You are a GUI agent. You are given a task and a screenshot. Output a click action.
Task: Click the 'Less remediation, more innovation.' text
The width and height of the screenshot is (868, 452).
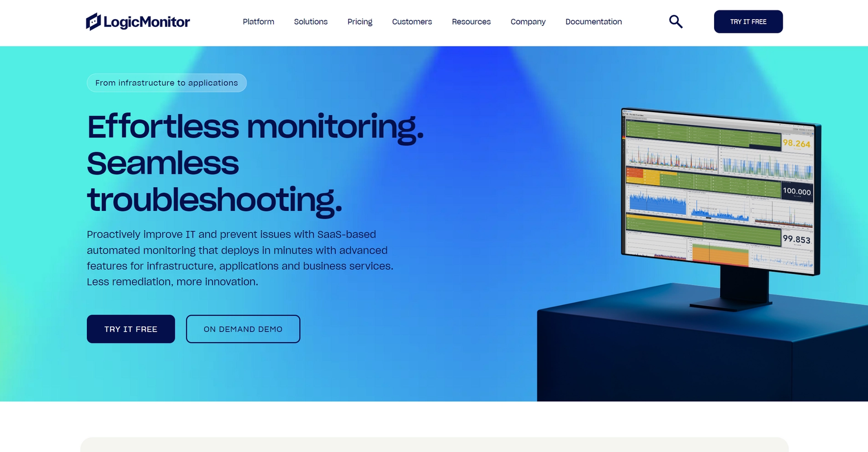click(x=173, y=282)
